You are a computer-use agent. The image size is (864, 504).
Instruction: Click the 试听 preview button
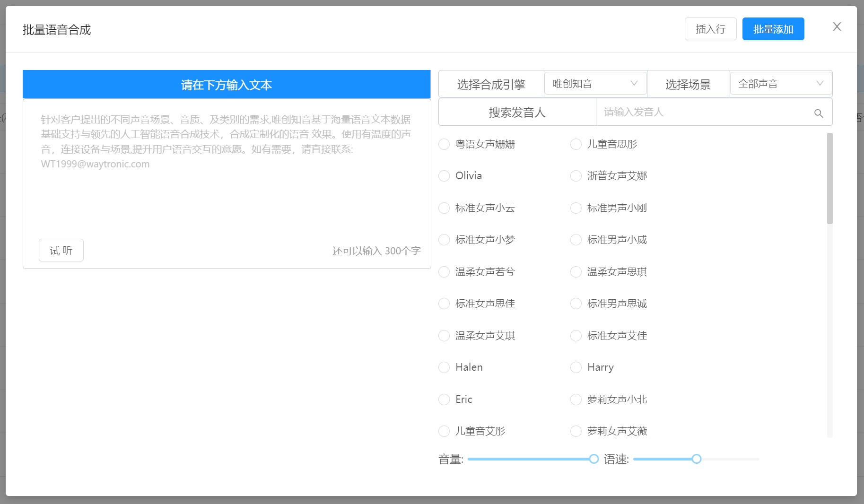coord(61,250)
